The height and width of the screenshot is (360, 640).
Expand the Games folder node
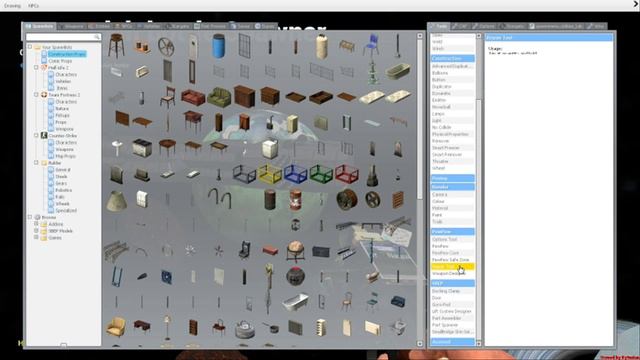[x=36, y=238]
